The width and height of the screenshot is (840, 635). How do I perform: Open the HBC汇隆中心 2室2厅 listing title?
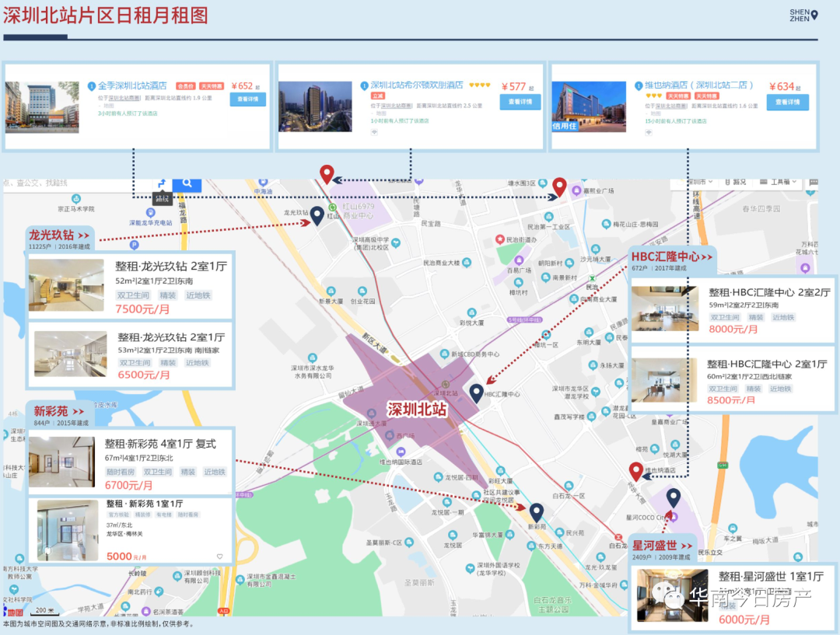tap(769, 292)
